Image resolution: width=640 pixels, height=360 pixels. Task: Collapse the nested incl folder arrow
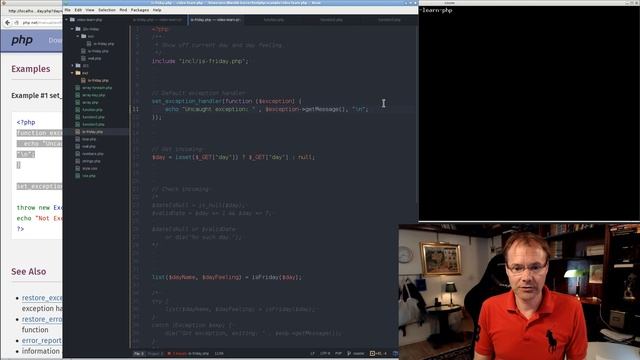tap(78, 36)
